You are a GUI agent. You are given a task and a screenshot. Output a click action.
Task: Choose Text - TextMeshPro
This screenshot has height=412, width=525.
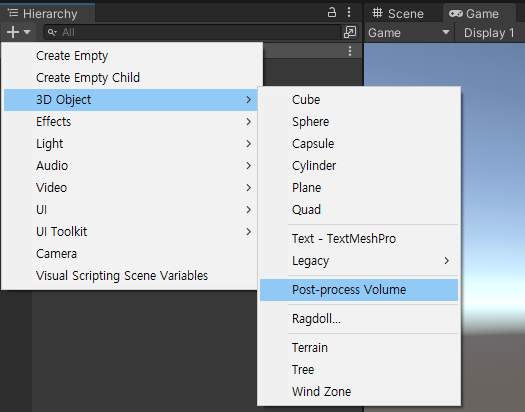(x=359, y=239)
